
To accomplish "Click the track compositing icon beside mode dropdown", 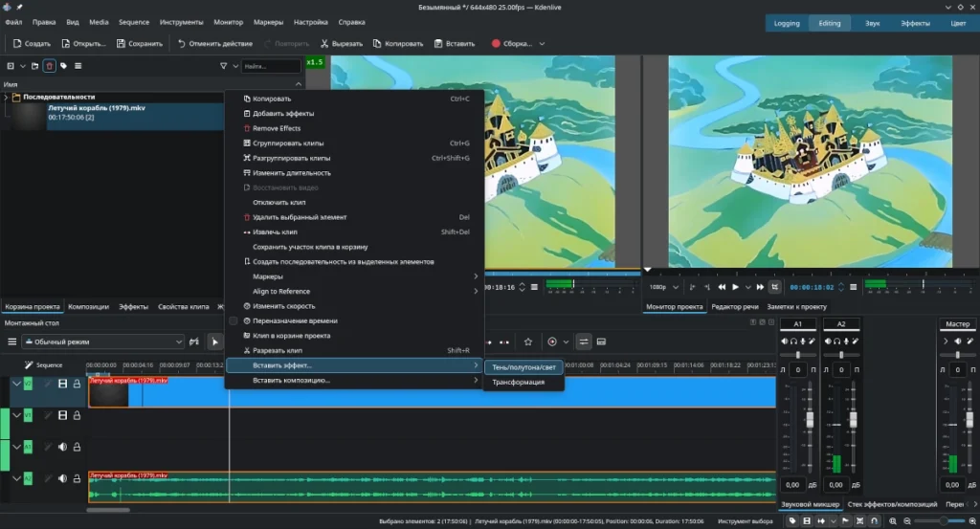I will [x=194, y=342].
